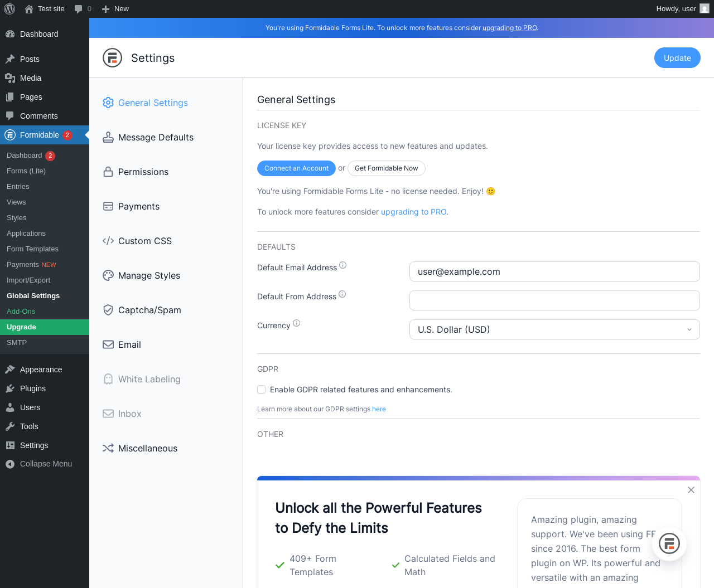Open Import/Export submenu item
The image size is (714, 588).
[45, 280]
